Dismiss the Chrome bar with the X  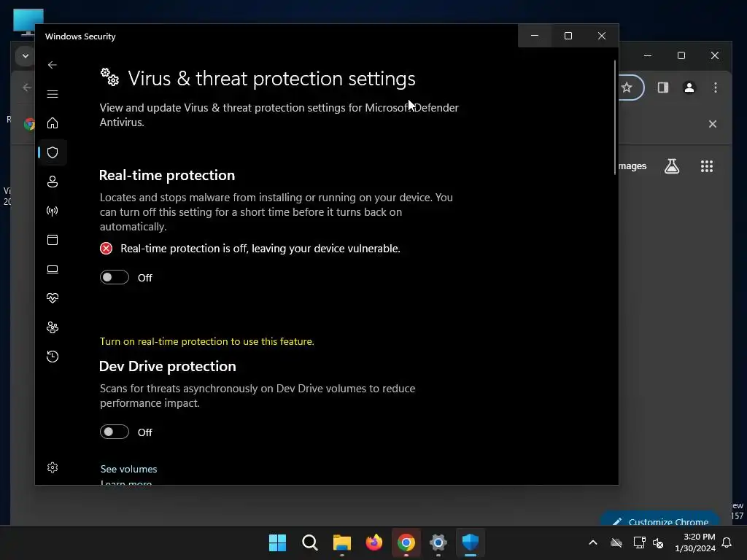(712, 124)
